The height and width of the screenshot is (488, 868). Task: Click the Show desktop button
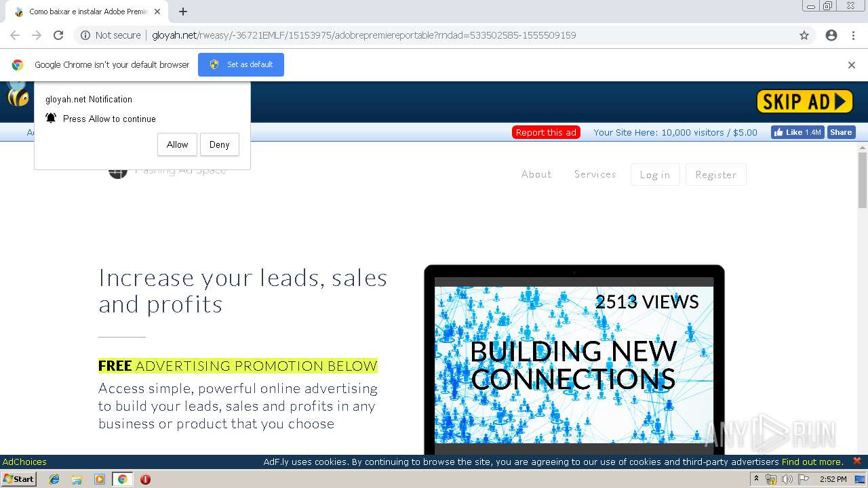(x=861, y=479)
